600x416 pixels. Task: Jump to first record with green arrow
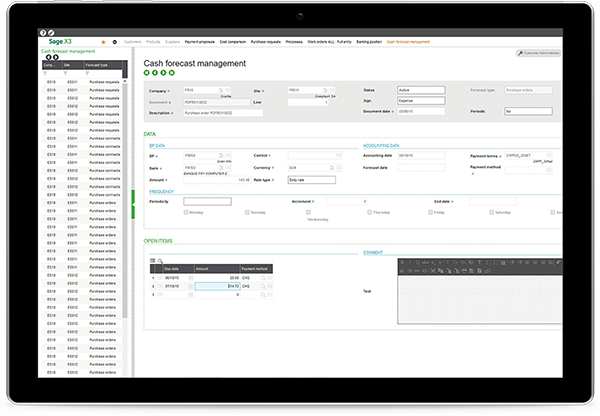(147, 73)
